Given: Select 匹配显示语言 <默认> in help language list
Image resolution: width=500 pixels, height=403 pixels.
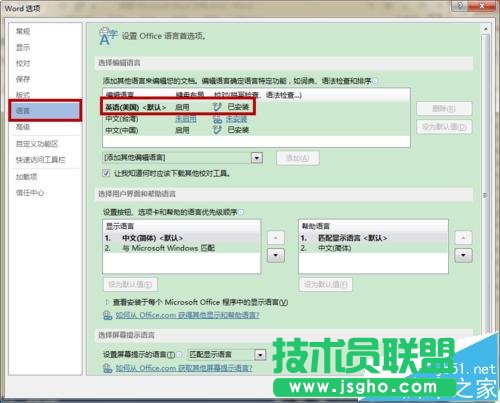Looking at the screenshot, I should pos(373,238).
